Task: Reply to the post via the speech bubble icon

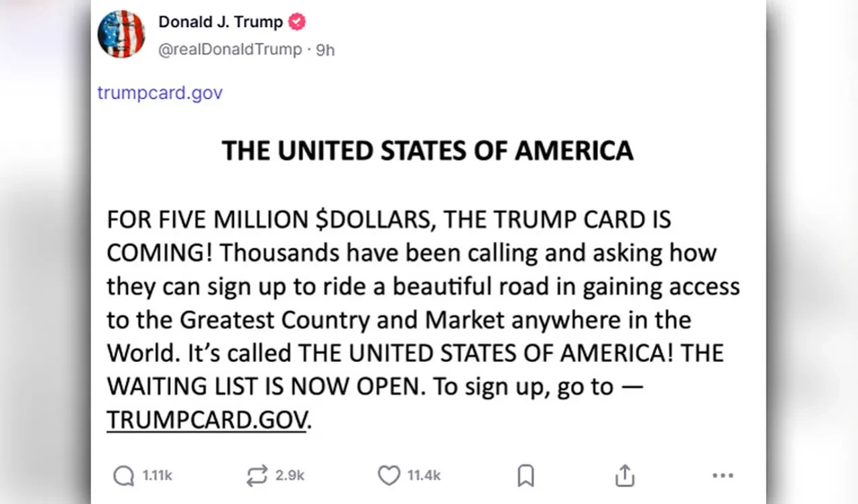Action: tap(122, 476)
